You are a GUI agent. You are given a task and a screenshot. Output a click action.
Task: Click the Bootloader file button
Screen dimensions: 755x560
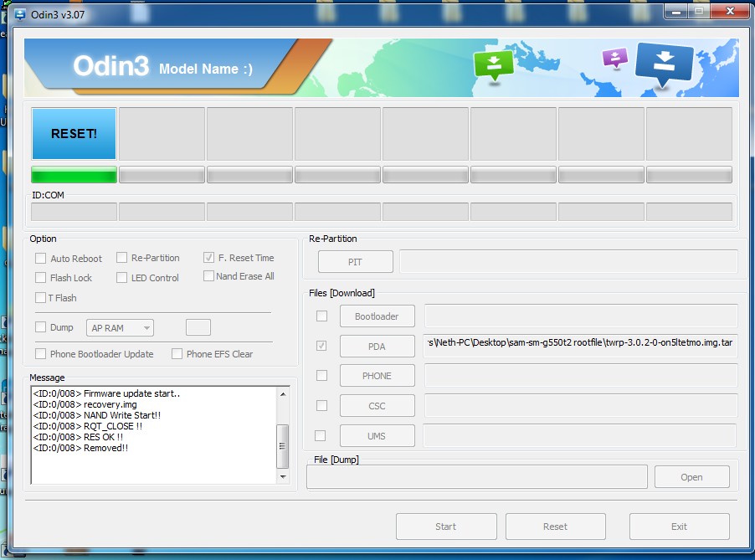[x=377, y=316]
